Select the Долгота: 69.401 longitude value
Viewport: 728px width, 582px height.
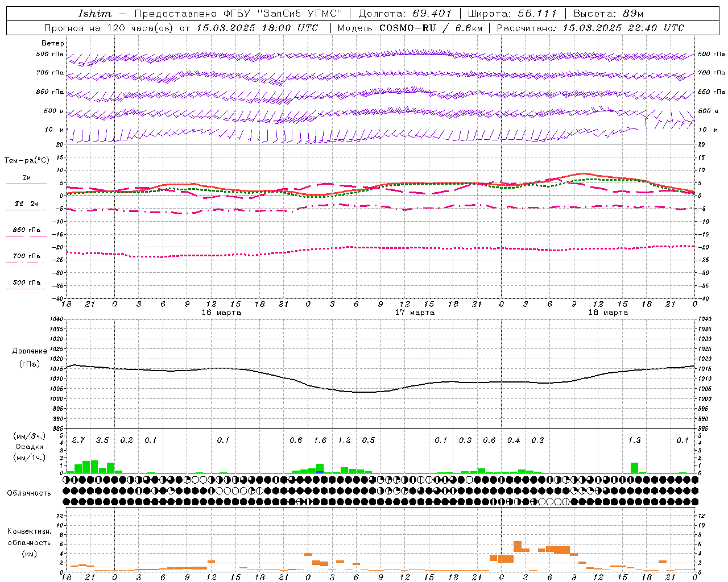pos(405,14)
